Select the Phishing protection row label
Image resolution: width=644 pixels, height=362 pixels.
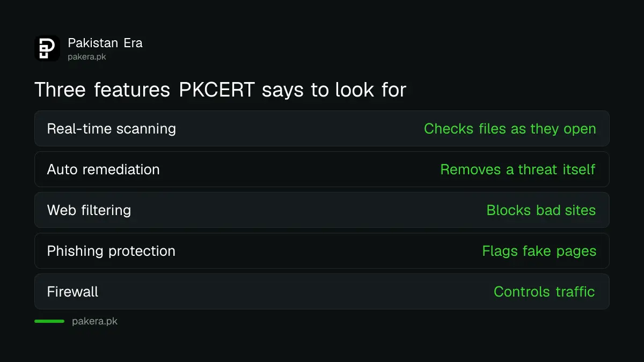point(111,251)
